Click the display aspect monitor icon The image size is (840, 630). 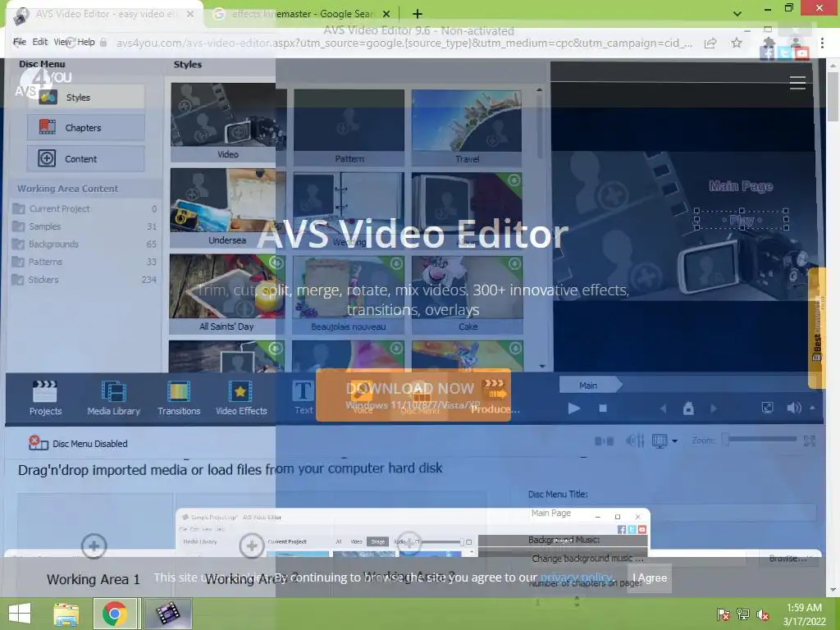(660, 441)
